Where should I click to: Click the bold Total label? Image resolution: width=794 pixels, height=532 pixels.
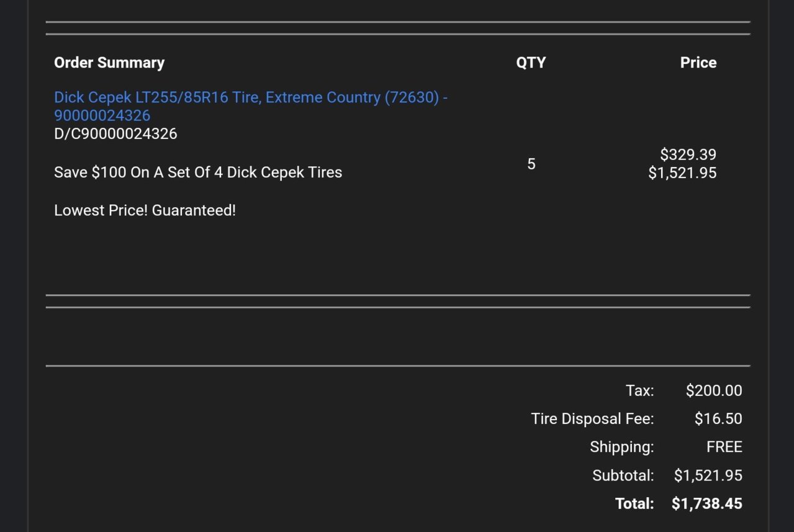pyautogui.click(x=634, y=503)
